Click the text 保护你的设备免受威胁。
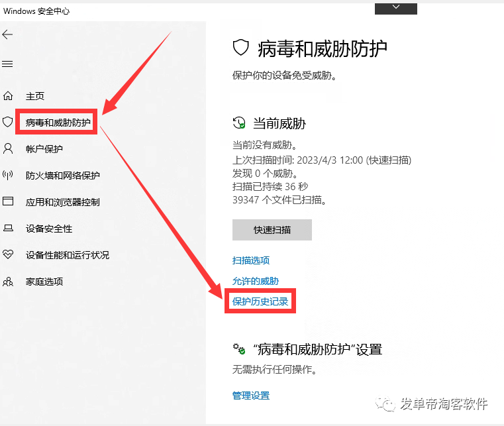Viewport: 504px width, 426px height. pyautogui.click(x=284, y=76)
